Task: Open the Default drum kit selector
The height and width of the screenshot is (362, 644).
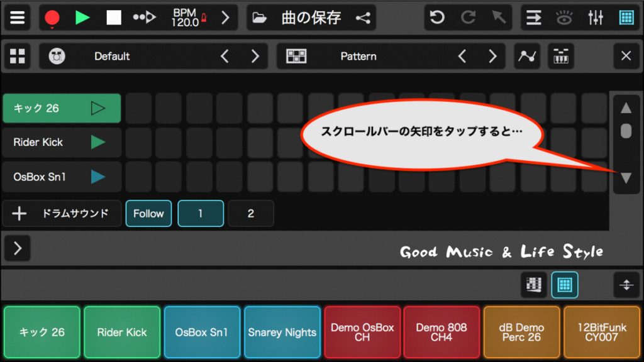Action: click(112, 56)
